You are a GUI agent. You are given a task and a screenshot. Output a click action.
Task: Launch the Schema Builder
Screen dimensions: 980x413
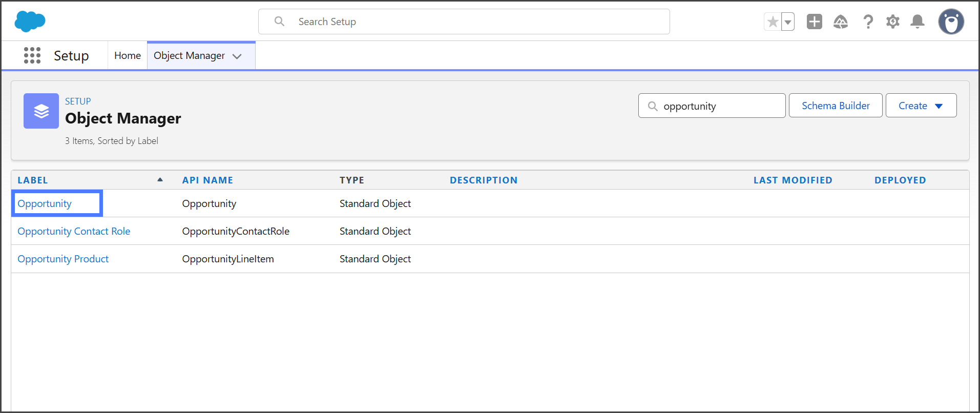(x=835, y=106)
